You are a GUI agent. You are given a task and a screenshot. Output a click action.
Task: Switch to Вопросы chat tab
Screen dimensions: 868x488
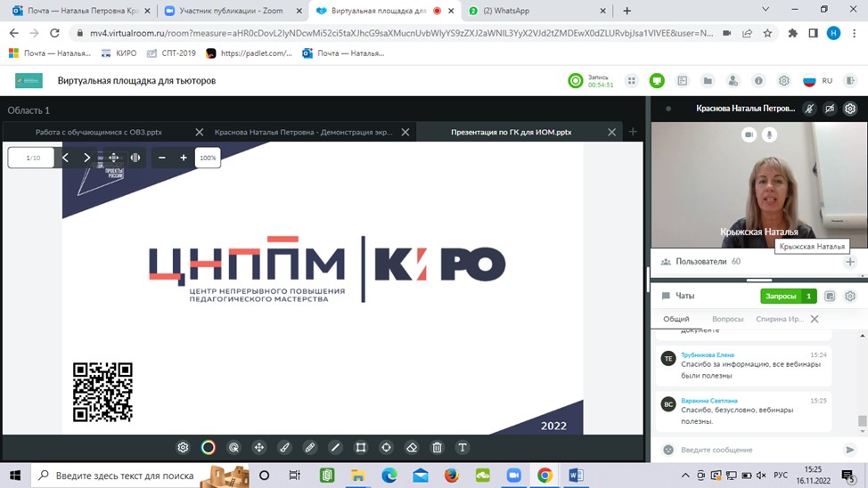pyautogui.click(x=727, y=319)
